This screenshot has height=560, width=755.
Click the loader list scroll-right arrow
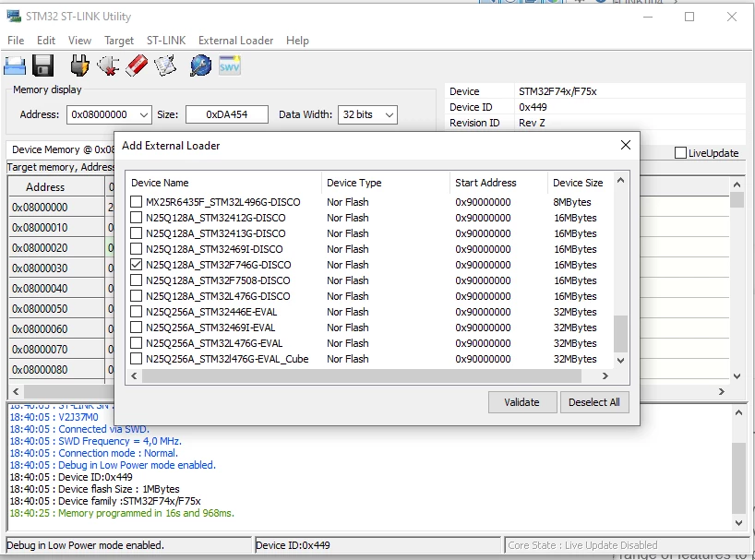[605, 376]
